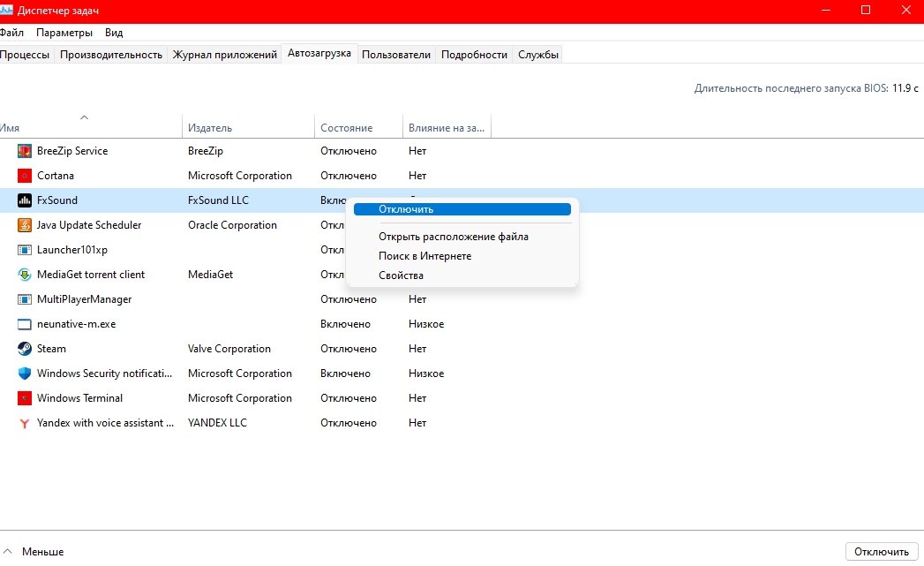Click the MediaGet publisher cell

210,275
